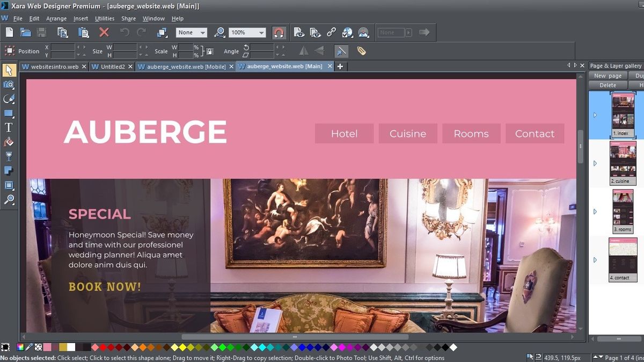Lock scale proportions near Scale fields
Viewport: 644px width, 362px height.
pyautogui.click(x=209, y=51)
